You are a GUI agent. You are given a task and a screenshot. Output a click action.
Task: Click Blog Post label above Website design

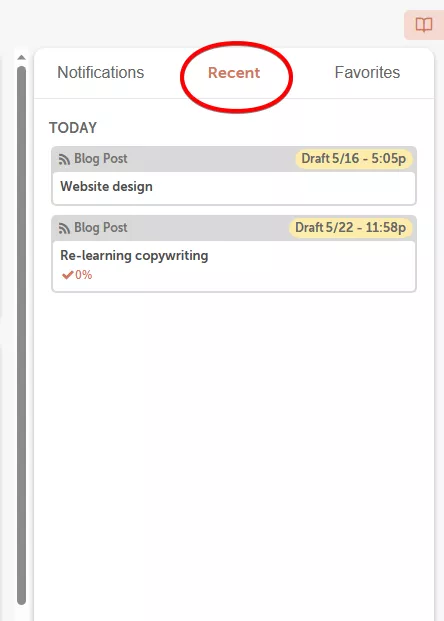tap(101, 159)
